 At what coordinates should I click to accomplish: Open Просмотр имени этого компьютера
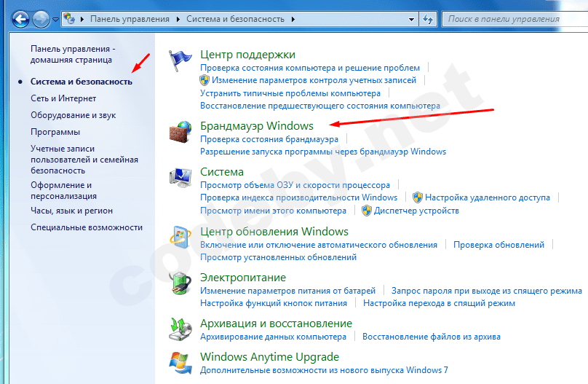click(273, 211)
